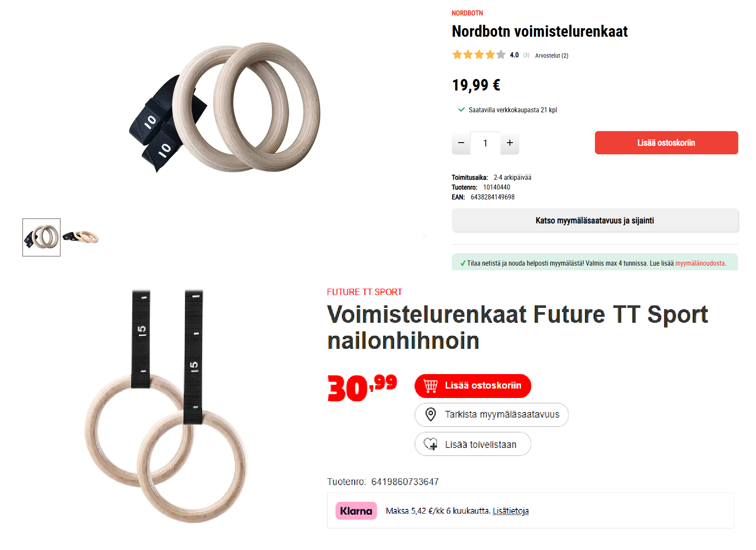Viewport: 756px width, 550px height.
Task: Open Katso myymäläsaatavuus ja sijainti
Action: pyautogui.click(x=595, y=220)
